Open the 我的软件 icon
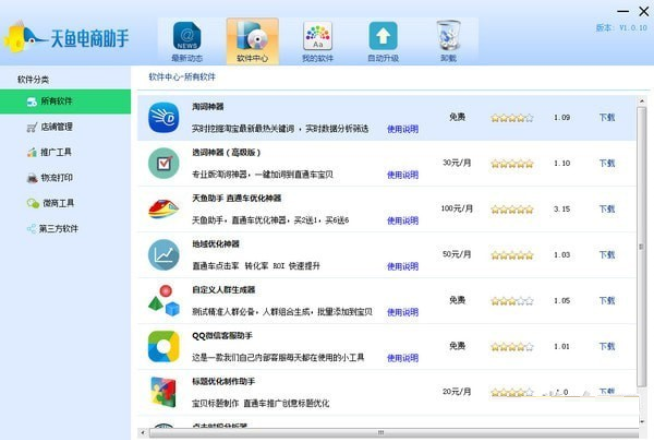The height and width of the screenshot is (440, 655). [x=317, y=41]
